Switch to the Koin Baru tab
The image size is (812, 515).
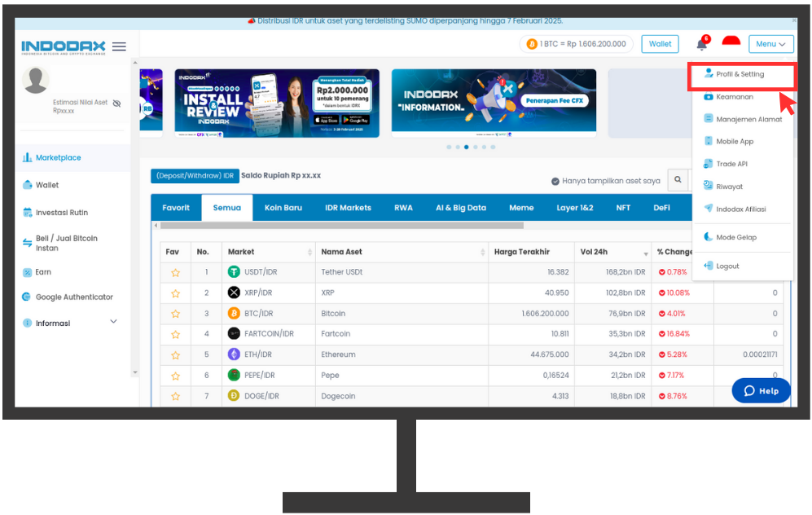[x=283, y=208]
